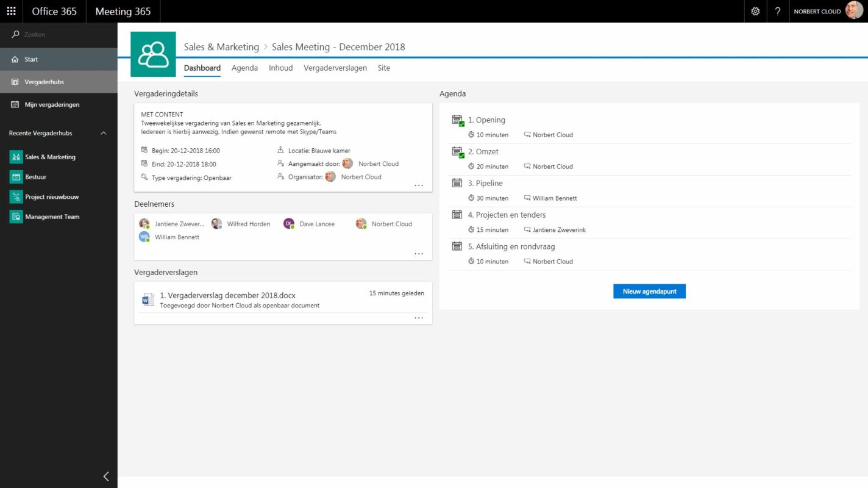This screenshot has width=868, height=488.
Task: Switch to the Inhoud tab
Action: [280, 68]
